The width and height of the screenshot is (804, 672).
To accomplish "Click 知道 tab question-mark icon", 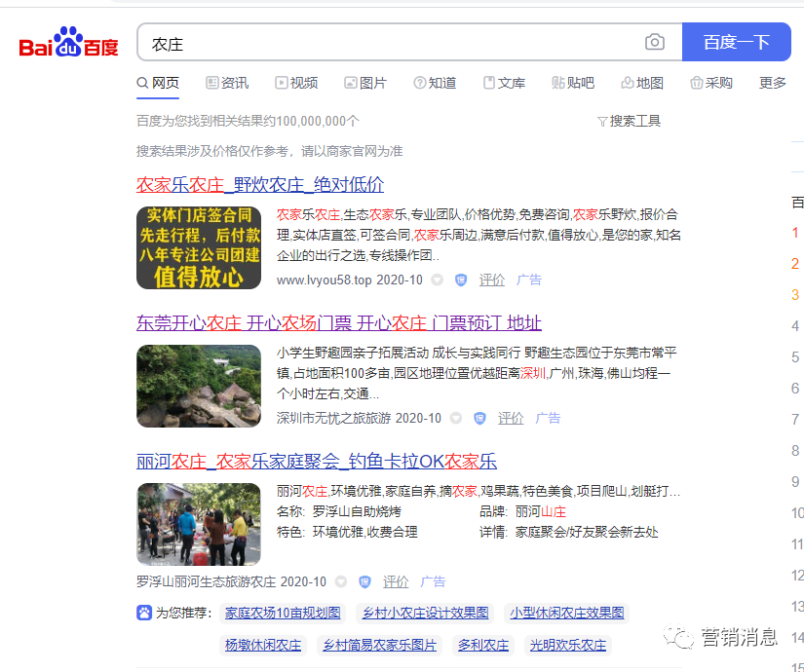I will (419, 83).
